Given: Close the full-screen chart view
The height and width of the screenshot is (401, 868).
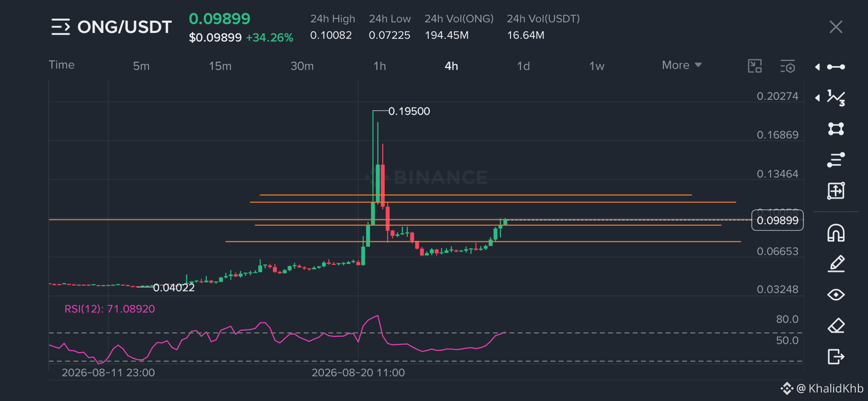Looking at the screenshot, I should (836, 27).
